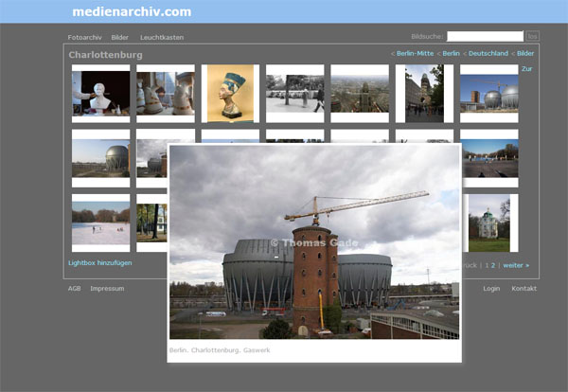
Task: Open the green-domed pavilion thumbnail
Action: pyautogui.click(x=488, y=222)
